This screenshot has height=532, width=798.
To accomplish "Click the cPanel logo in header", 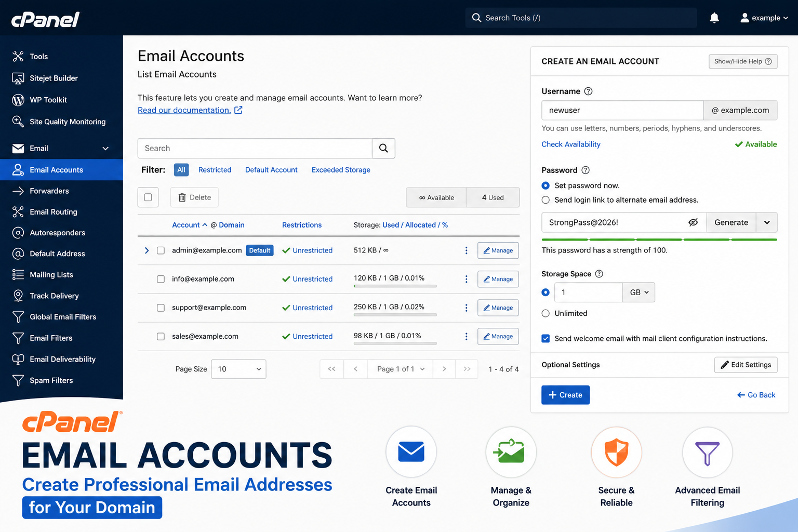I will point(45,20).
